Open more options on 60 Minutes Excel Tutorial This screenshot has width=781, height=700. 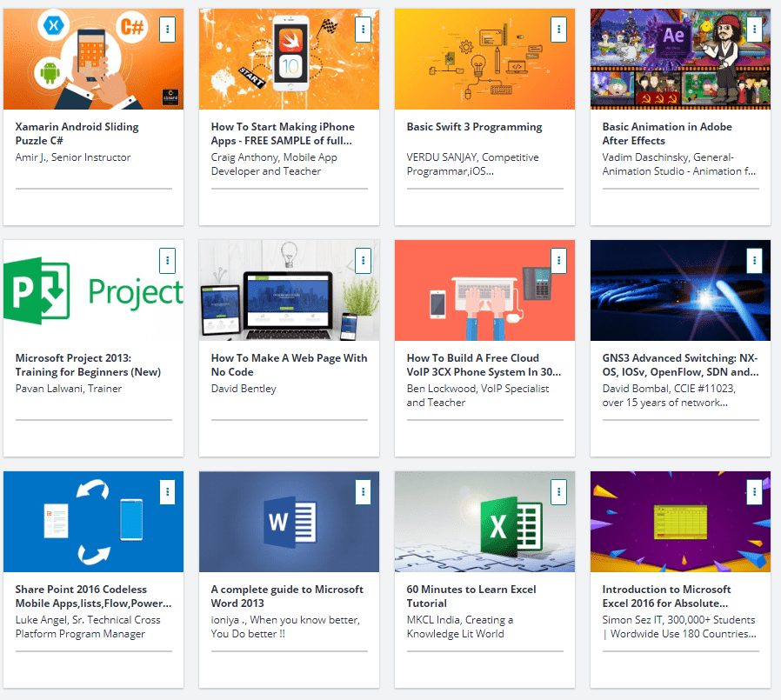(559, 491)
